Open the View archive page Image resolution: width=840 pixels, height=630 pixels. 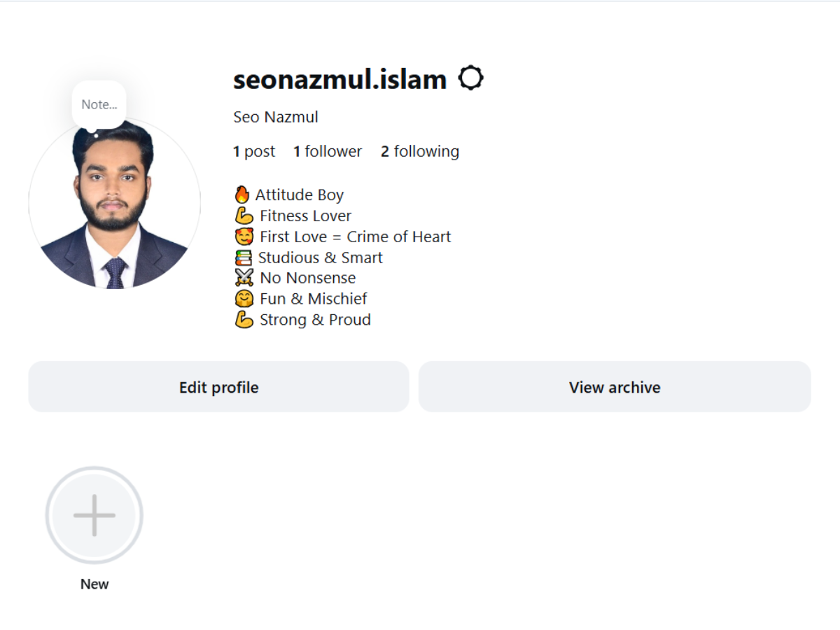coord(614,386)
